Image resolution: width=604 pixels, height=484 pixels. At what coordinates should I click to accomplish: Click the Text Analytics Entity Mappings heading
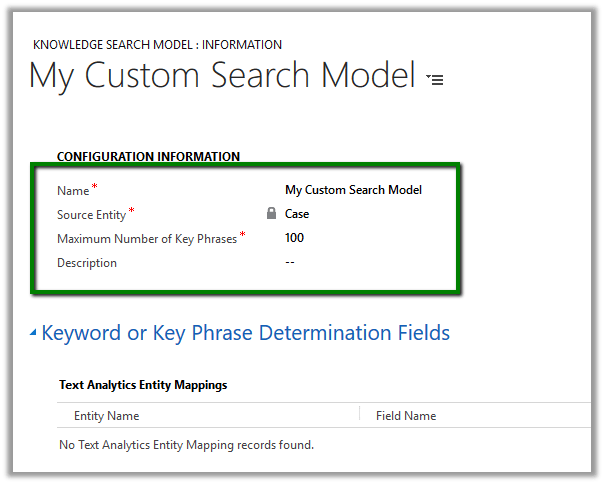pos(142,384)
